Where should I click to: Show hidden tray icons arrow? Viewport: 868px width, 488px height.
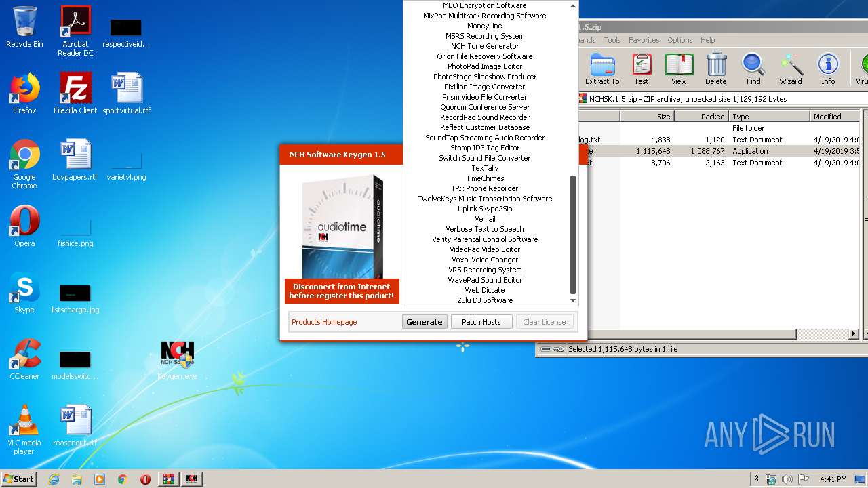tap(756, 479)
